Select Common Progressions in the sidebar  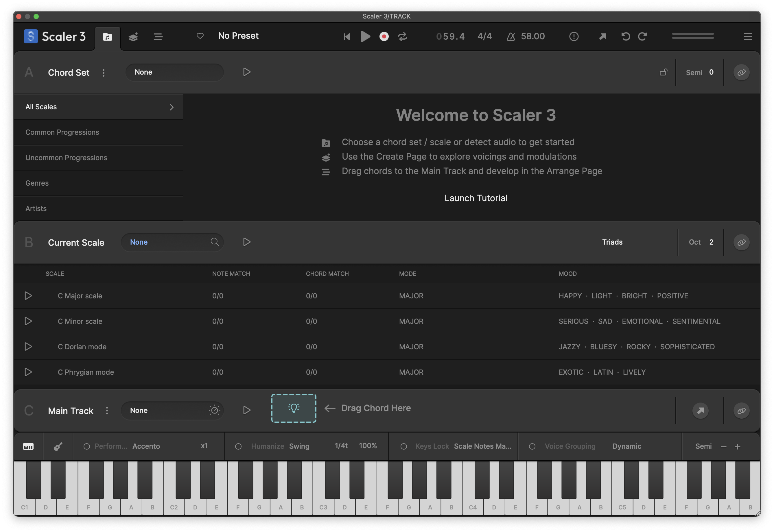(62, 132)
